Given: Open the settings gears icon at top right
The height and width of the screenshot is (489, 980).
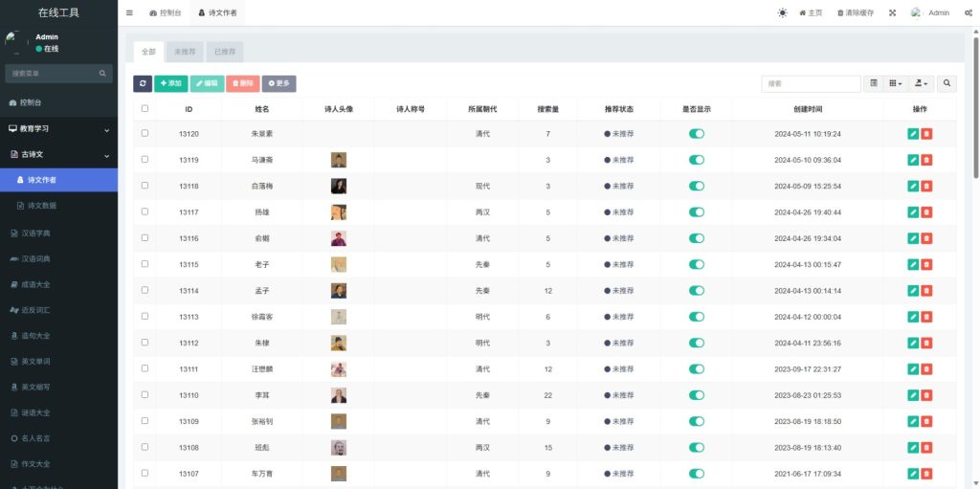Looking at the screenshot, I should (x=967, y=13).
